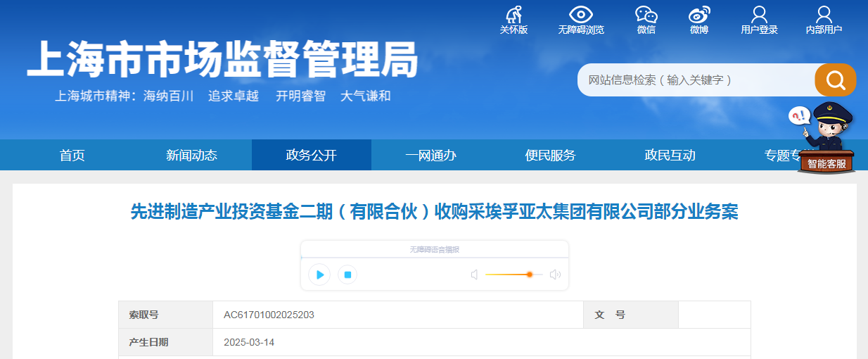The width and height of the screenshot is (868, 359).
Task: Click the 上海城市精神 slogan text
Action: point(223,96)
